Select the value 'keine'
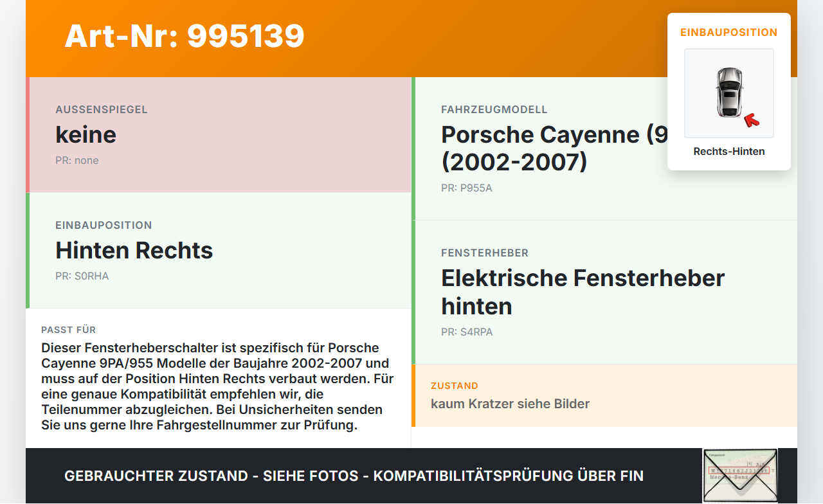This screenshot has height=504, width=823. 86,134
